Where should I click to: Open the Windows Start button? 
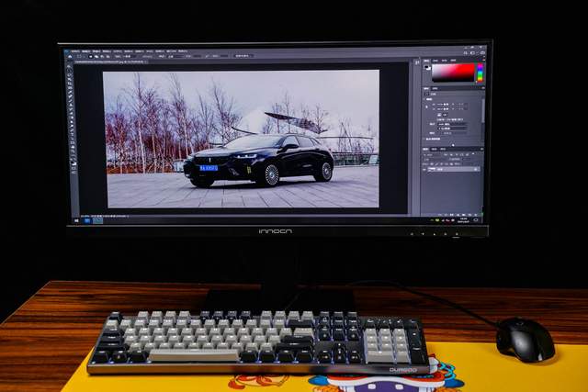tap(76, 220)
